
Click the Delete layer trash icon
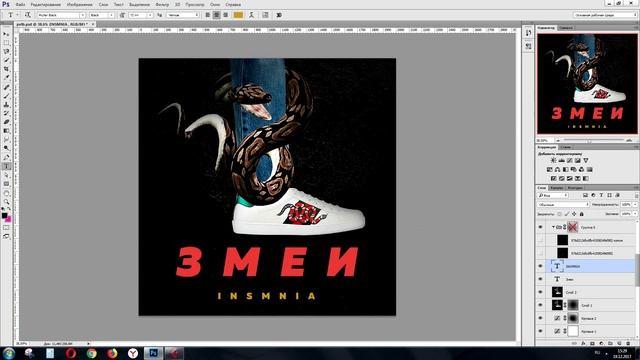point(628,343)
